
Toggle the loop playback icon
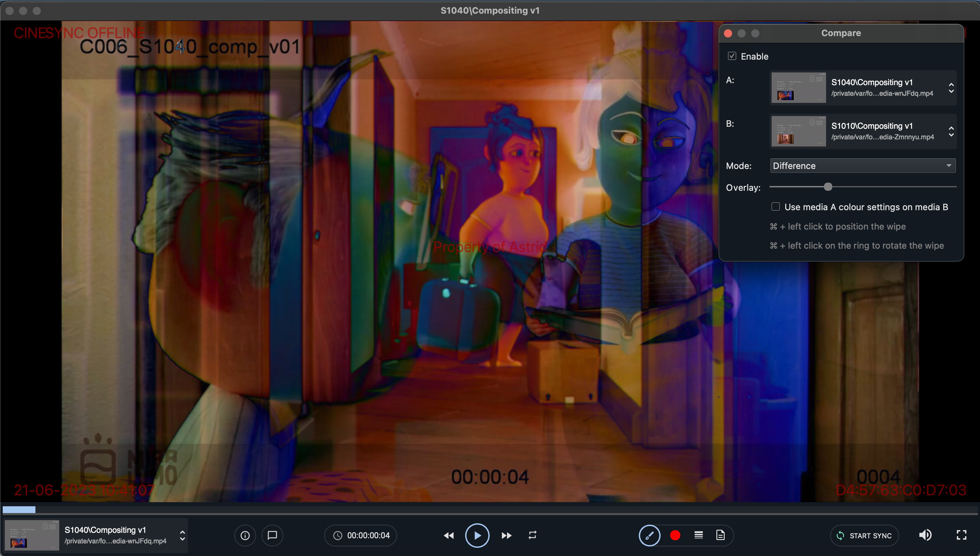click(x=532, y=535)
